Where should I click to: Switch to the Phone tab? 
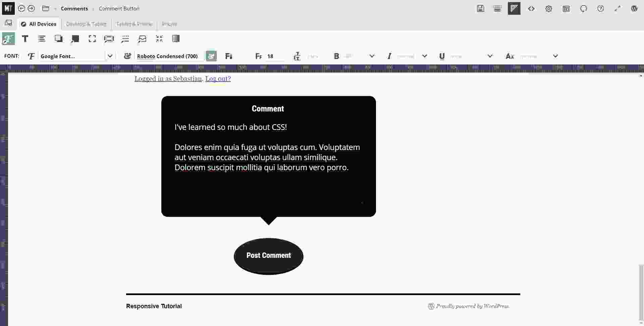169,24
